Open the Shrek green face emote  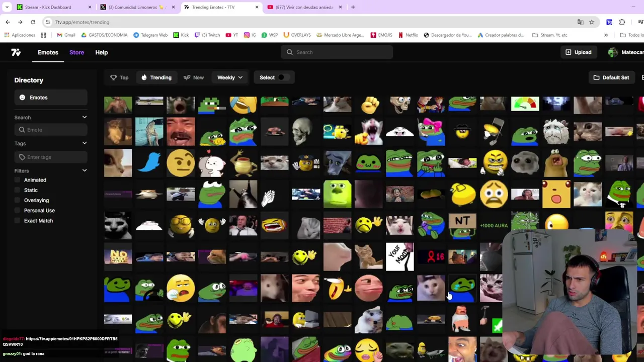tap(337, 195)
